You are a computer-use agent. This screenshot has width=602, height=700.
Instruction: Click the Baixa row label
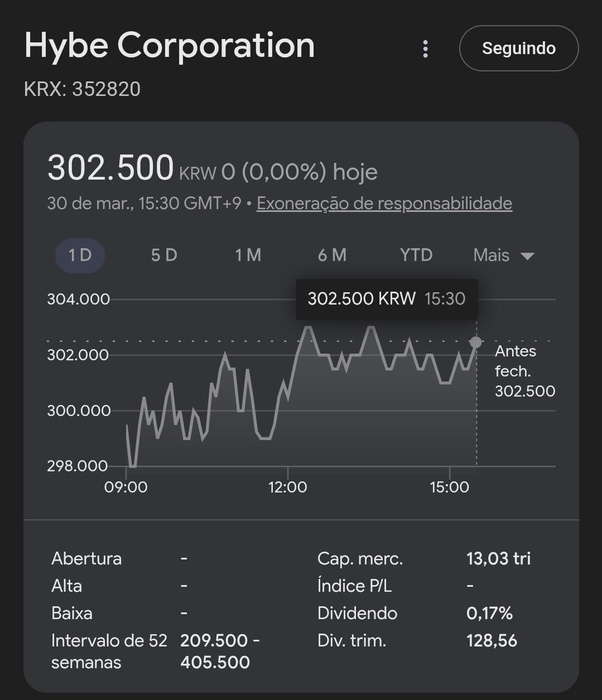pyautogui.click(x=72, y=614)
